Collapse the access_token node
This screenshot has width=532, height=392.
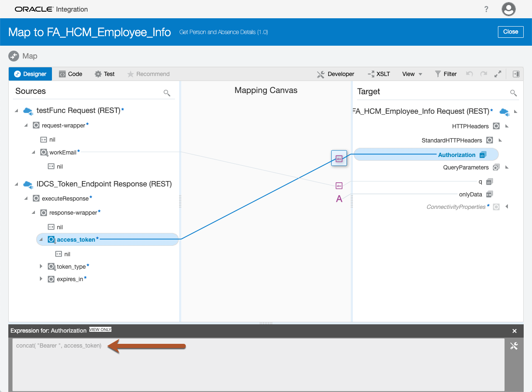pyautogui.click(x=41, y=239)
